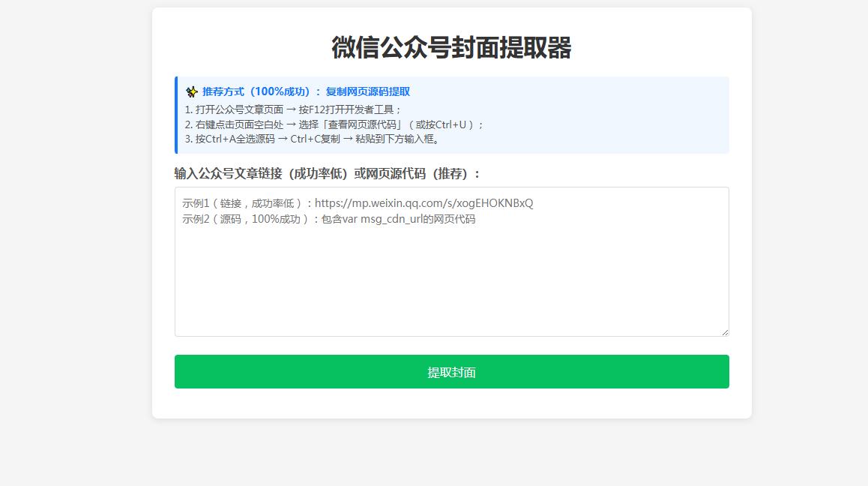Click the 右键点击页面空白处 text in step 2

coord(239,124)
